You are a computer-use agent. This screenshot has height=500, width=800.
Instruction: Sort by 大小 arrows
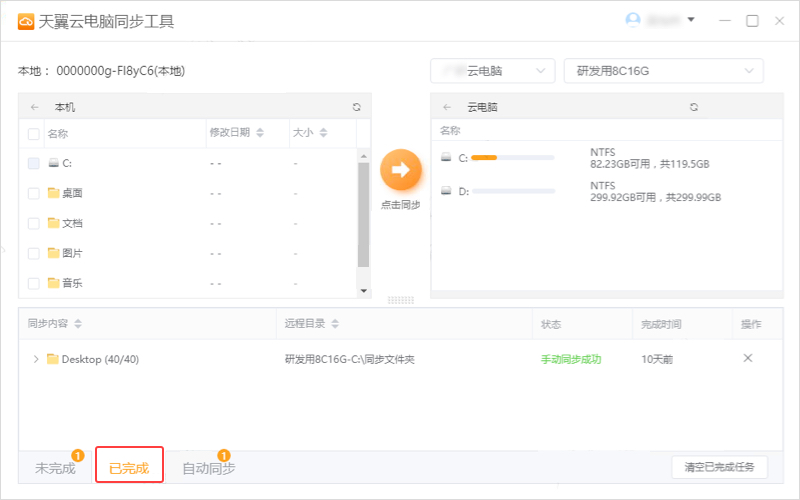(x=323, y=133)
